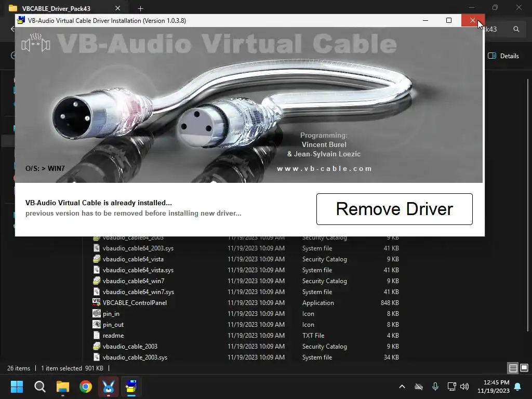The height and width of the screenshot is (399, 532).
Task: Click the vbaudio_cable64_win7.sys file icon
Action: [x=96, y=291]
